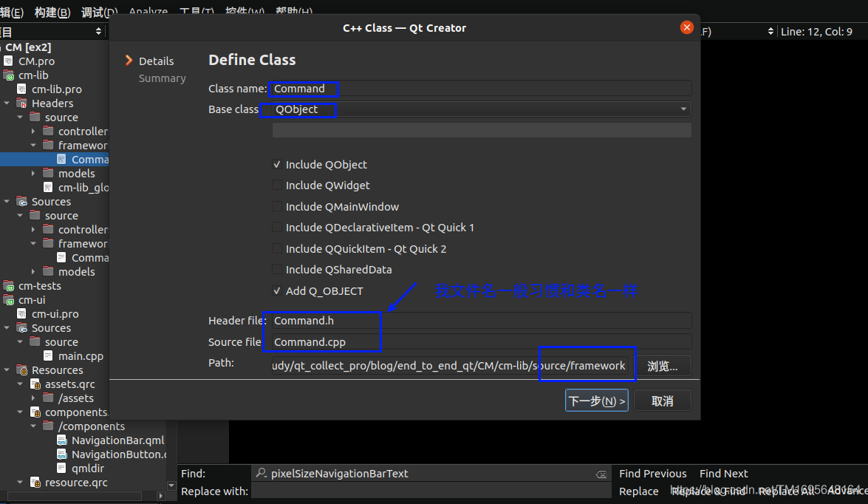Select the Summary wizard step
This screenshot has width=868, height=504.
[x=163, y=78]
